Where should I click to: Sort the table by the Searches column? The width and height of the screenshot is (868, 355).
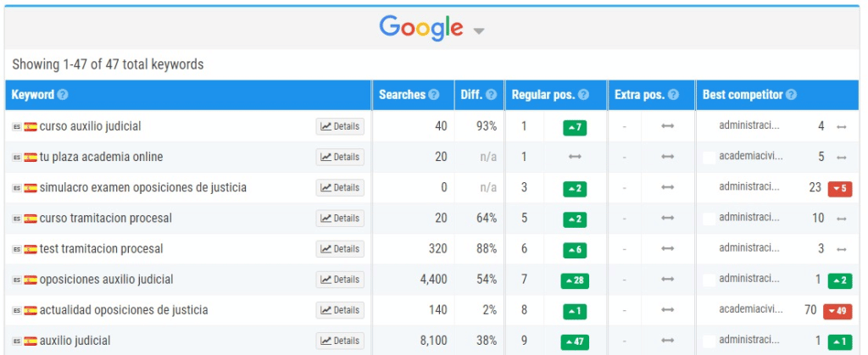tap(403, 95)
